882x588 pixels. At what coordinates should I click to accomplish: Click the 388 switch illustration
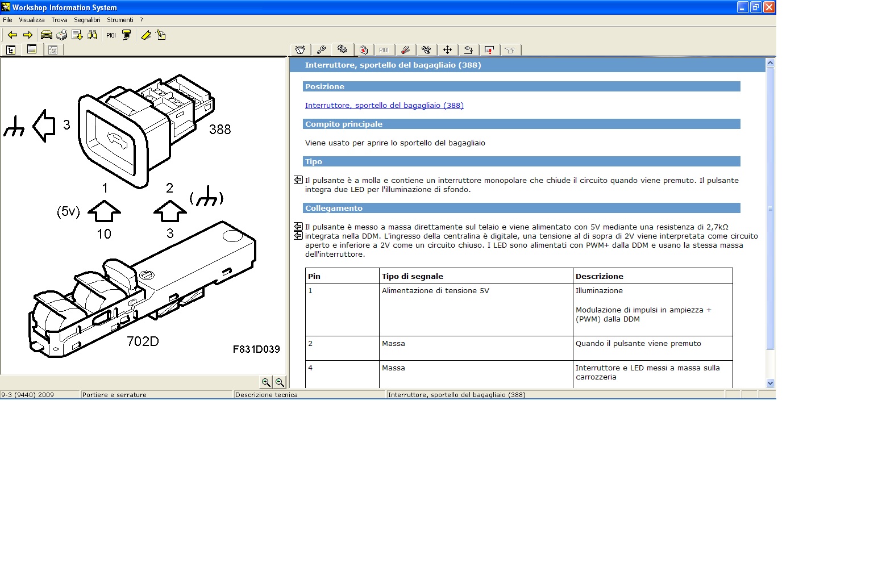pos(145,130)
